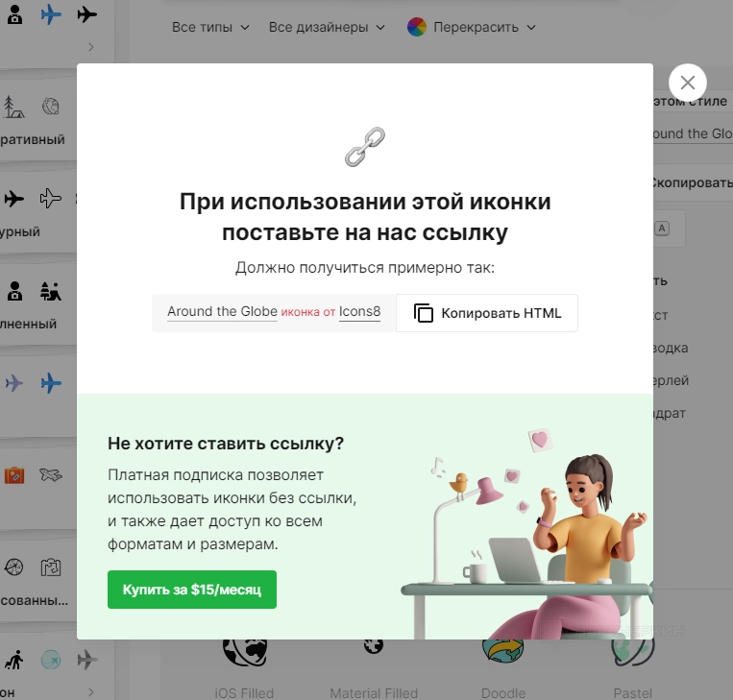Follow the Icons8 link in the attribution text
The image size is (733, 700).
359,312
